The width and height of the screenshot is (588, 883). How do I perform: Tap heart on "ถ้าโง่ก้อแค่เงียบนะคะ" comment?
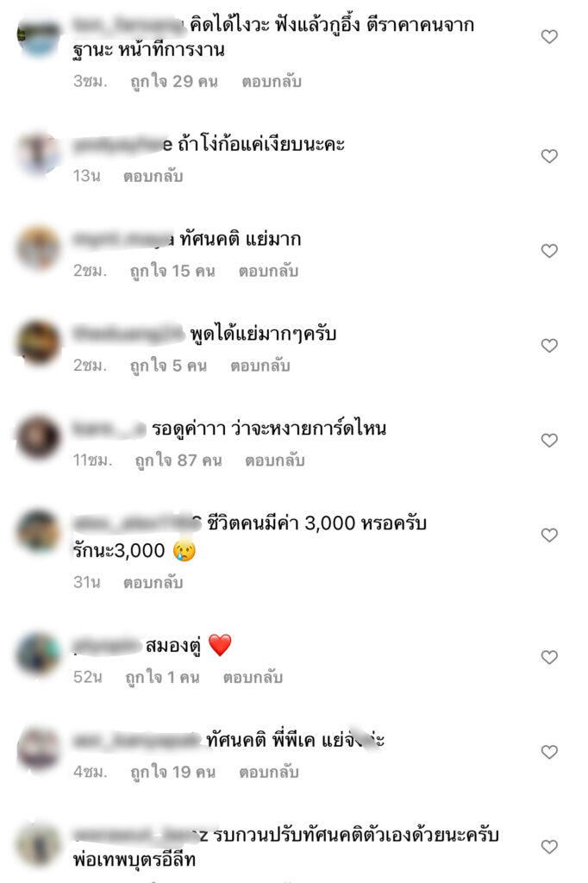point(549,156)
